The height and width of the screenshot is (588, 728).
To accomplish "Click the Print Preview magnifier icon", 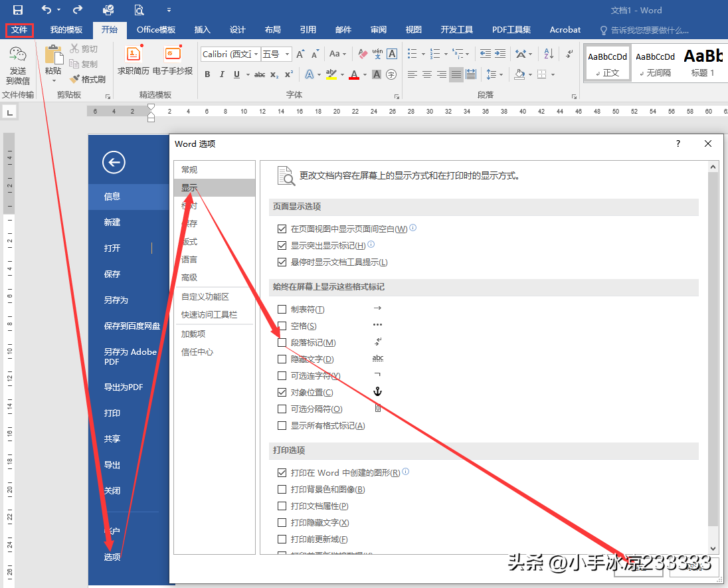I will [x=139, y=10].
